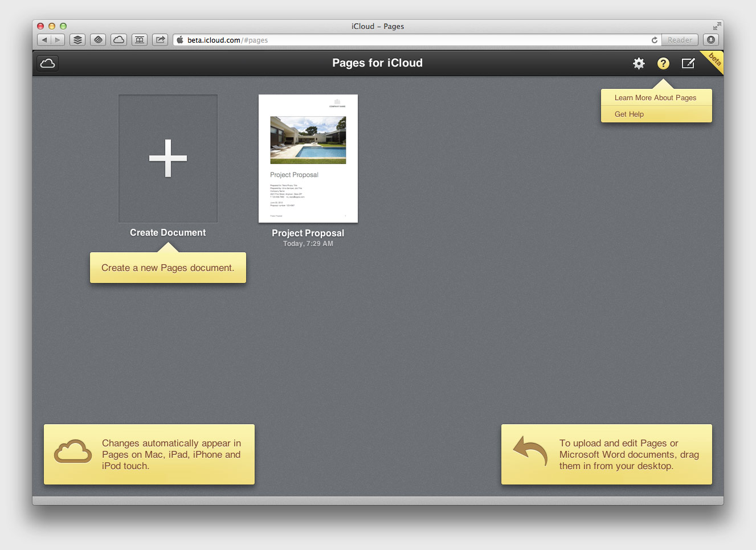Screen dimensions: 756x550
Task: Go back with the browser back arrow
Action: (x=44, y=40)
